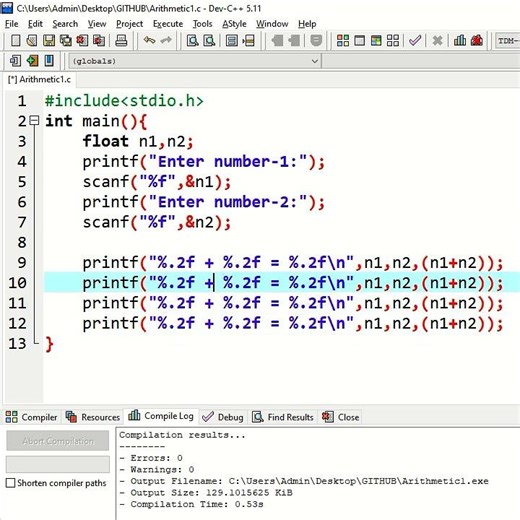This screenshot has width=520, height=520.
Task: Open the Project menu
Action: pyautogui.click(x=129, y=24)
